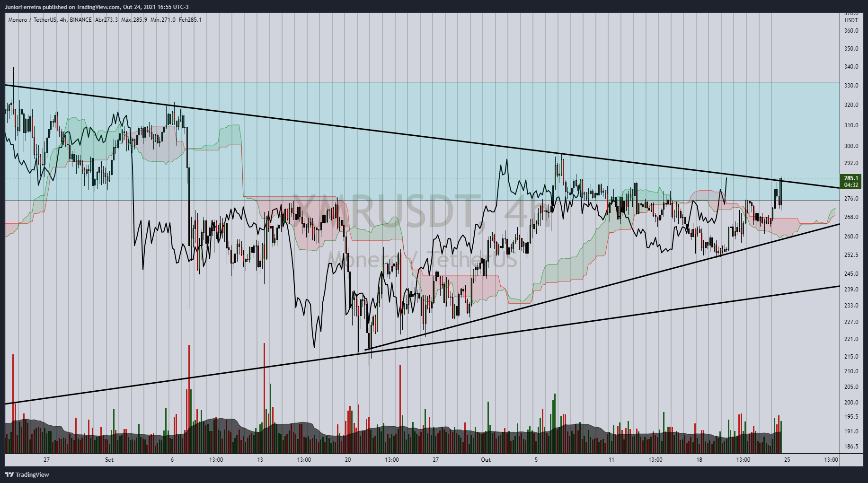Click the USDT currency label on price axis
The width and height of the screenshot is (868, 483).
[851, 20]
